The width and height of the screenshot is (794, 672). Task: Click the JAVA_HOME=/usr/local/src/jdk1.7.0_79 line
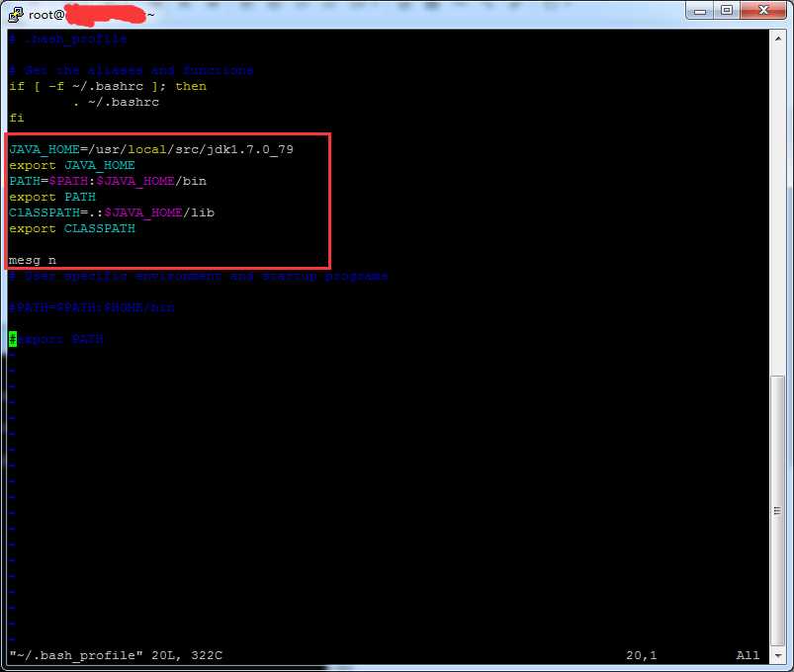click(x=151, y=150)
